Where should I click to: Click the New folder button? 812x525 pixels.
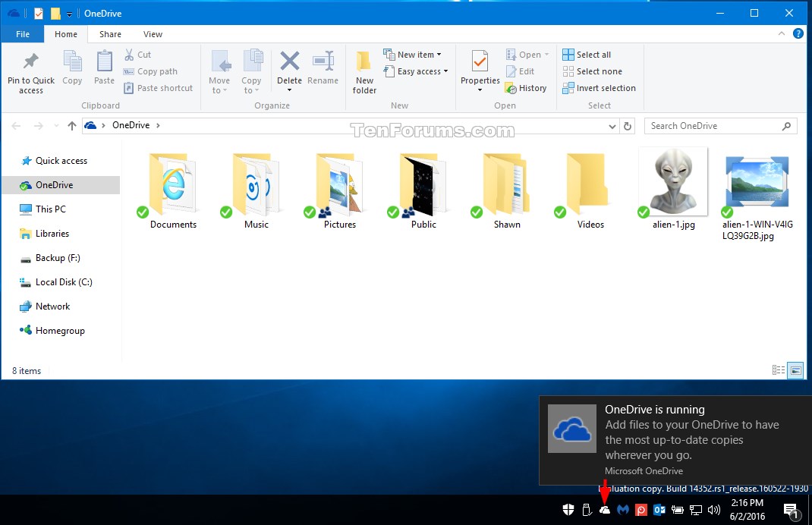click(x=364, y=72)
